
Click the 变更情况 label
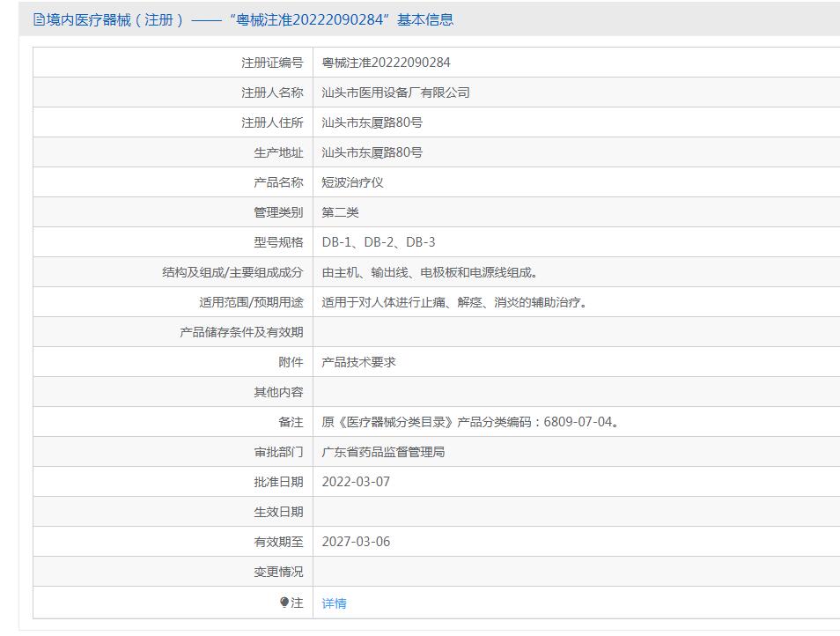pyautogui.click(x=278, y=572)
